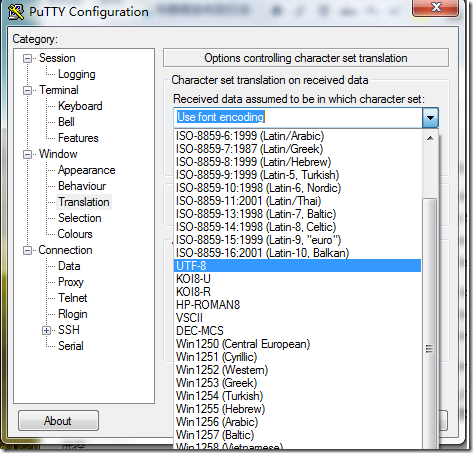Open Data settings in tree
Image resolution: width=473 pixels, height=453 pixels.
(x=69, y=266)
